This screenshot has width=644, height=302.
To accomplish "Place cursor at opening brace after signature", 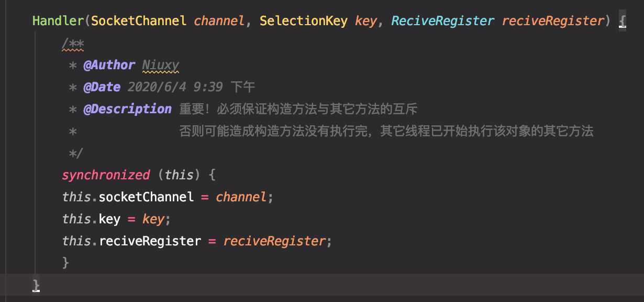I will click(621, 21).
